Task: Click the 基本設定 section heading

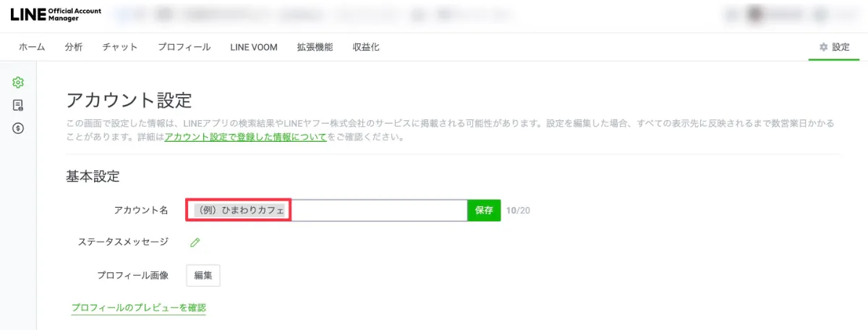Action: click(x=93, y=176)
